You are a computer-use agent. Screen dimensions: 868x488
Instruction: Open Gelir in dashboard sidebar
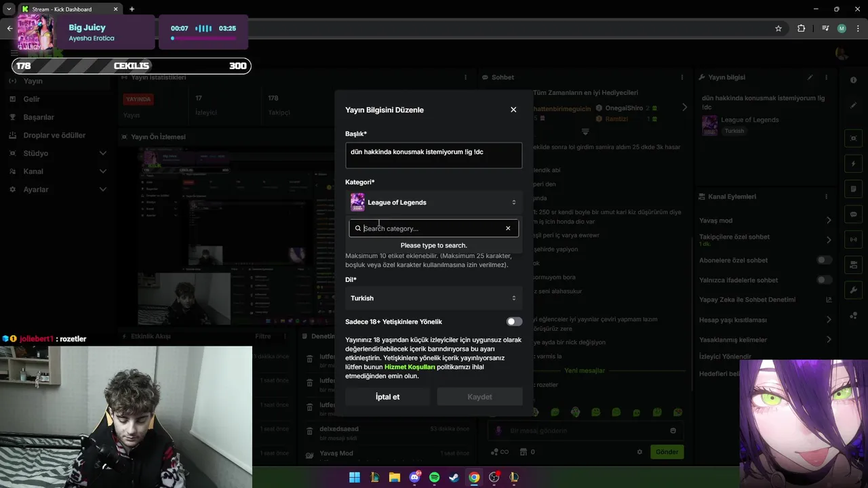(x=31, y=99)
